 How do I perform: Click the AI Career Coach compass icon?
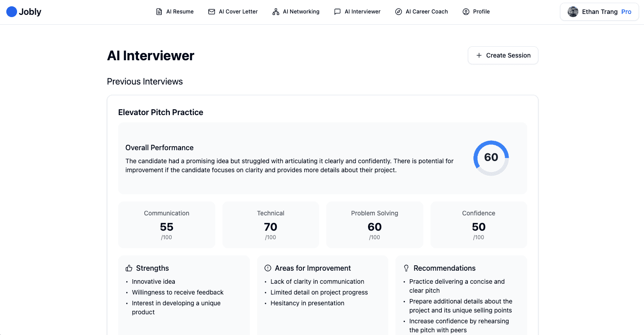(x=398, y=11)
